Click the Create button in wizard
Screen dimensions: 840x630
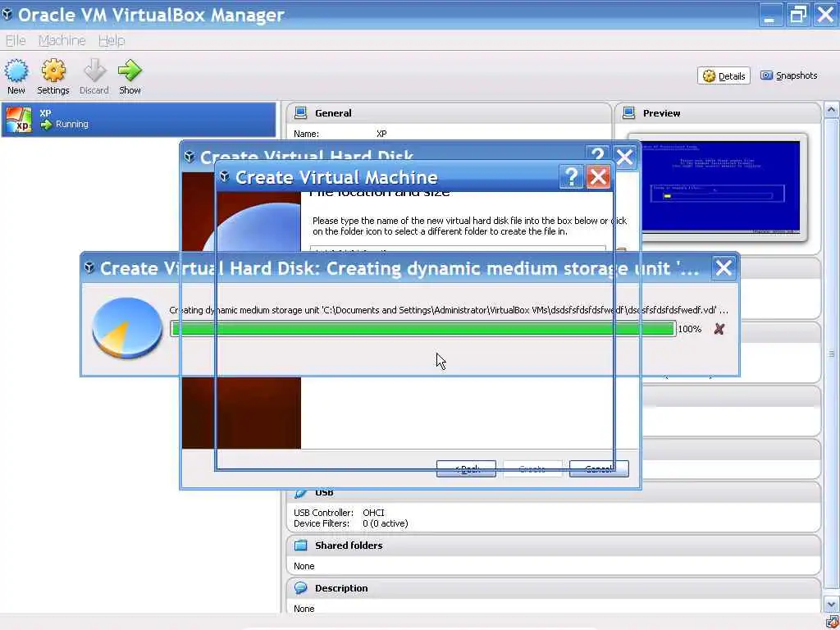point(532,468)
